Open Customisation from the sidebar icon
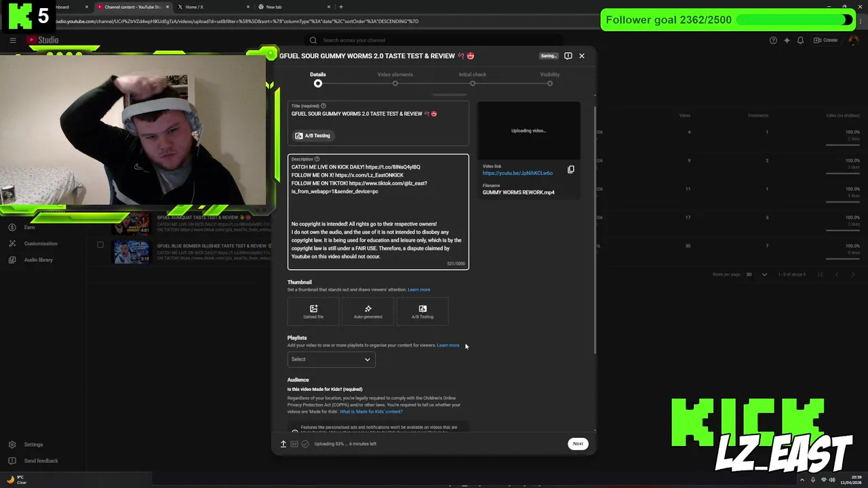The height and width of the screenshot is (488, 868). [12, 243]
